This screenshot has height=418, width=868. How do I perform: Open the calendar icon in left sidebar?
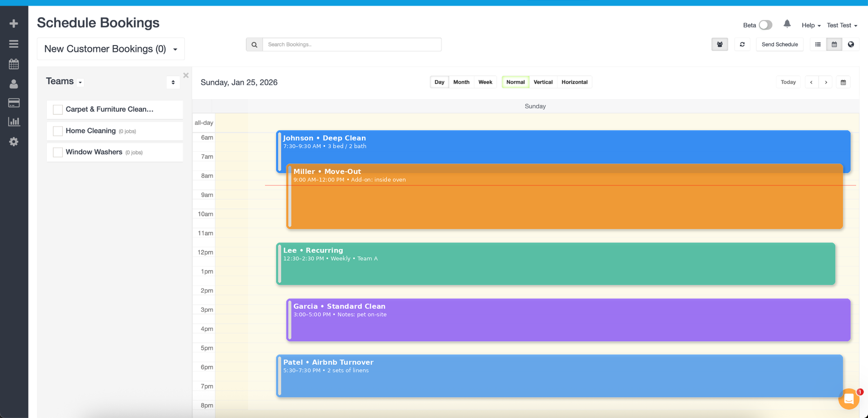coord(14,64)
